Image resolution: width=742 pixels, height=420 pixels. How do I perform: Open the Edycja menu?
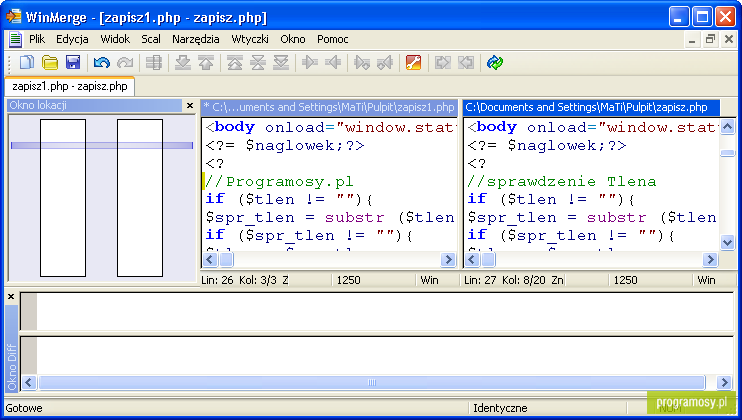point(72,39)
